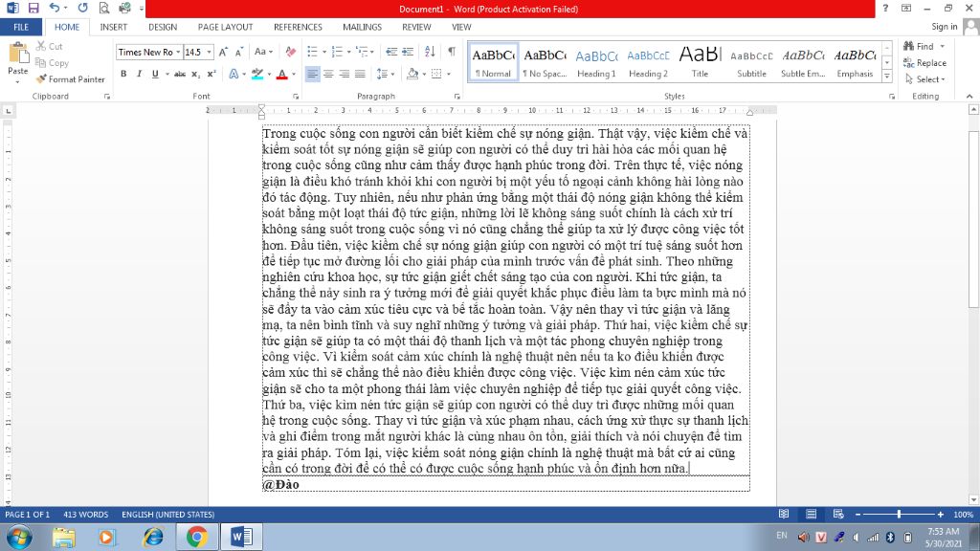980x551 pixels.
Task: Click the Windows Start button
Action: click(x=19, y=538)
